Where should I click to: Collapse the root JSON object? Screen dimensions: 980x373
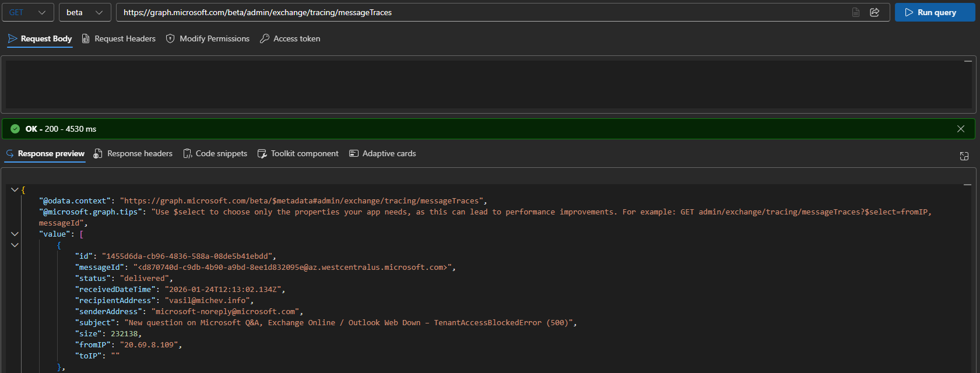(x=15, y=189)
